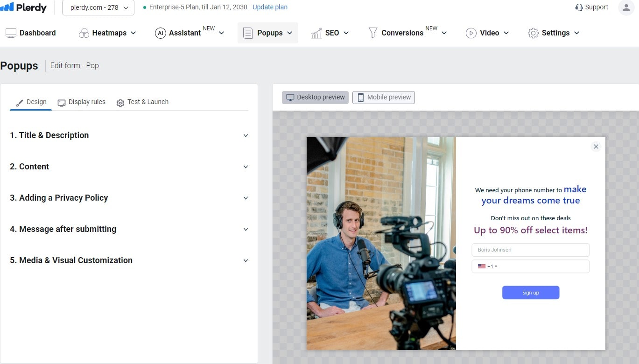Open the plerdy.com project selector
639x364 pixels.
(x=98, y=7)
